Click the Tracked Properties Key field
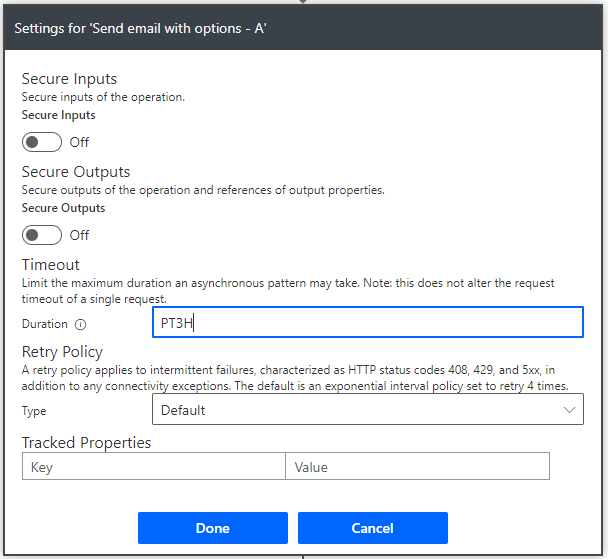The height and width of the screenshot is (559, 608). click(x=154, y=467)
